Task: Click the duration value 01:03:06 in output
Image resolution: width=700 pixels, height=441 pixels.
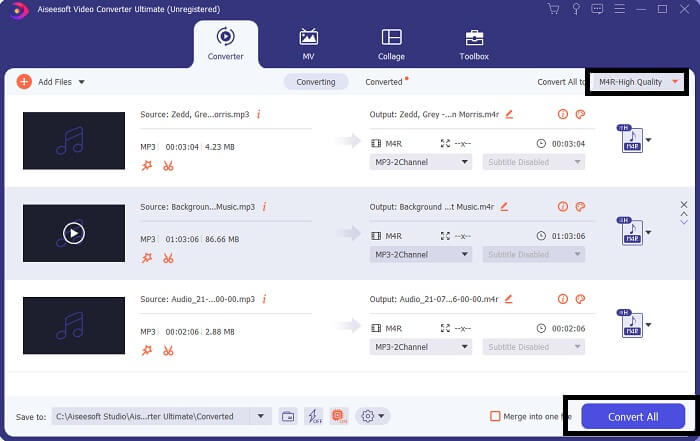Action: (x=568, y=236)
